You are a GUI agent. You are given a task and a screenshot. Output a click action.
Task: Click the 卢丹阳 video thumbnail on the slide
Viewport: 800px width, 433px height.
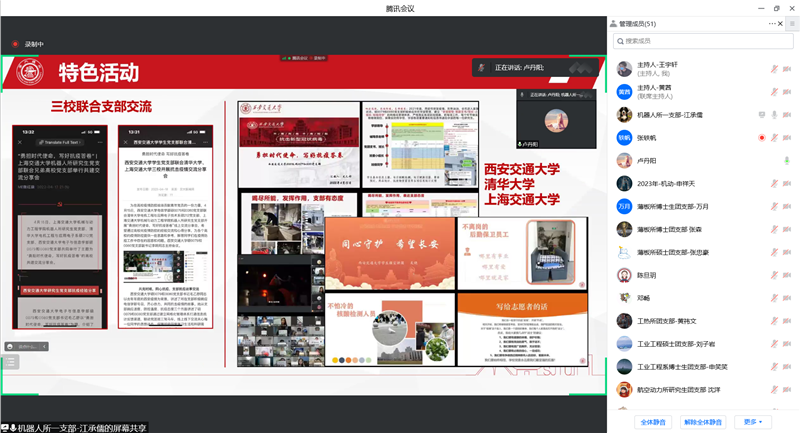[x=556, y=119]
